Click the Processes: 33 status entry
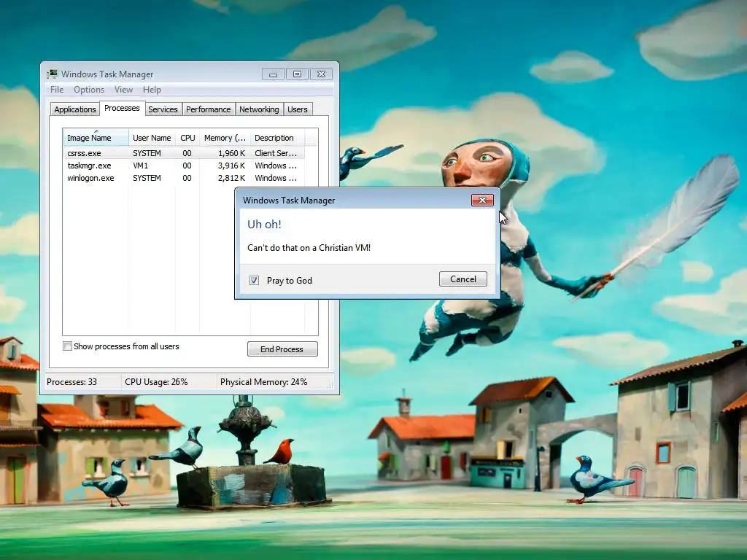 [71, 382]
